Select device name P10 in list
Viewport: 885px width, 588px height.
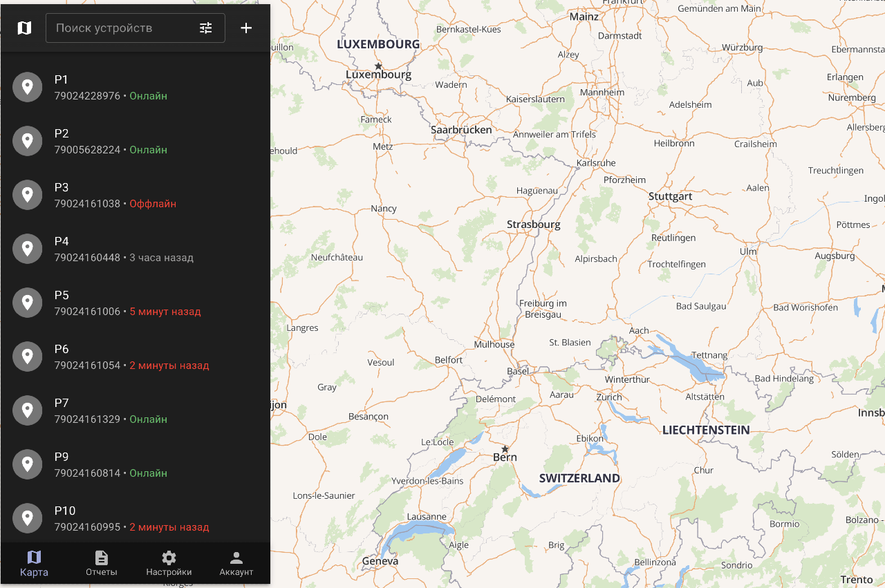coord(65,511)
